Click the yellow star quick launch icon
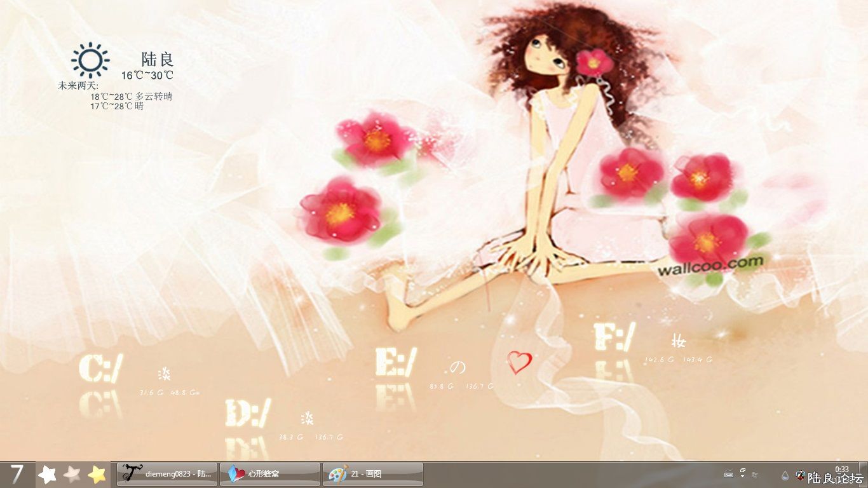 (x=97, y=474)
